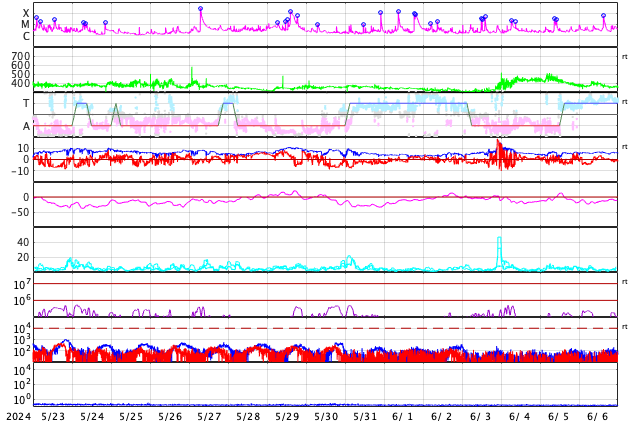Click the 10^6 tick label on purple panel
This screenshot has width=634, height=424.
22,301
